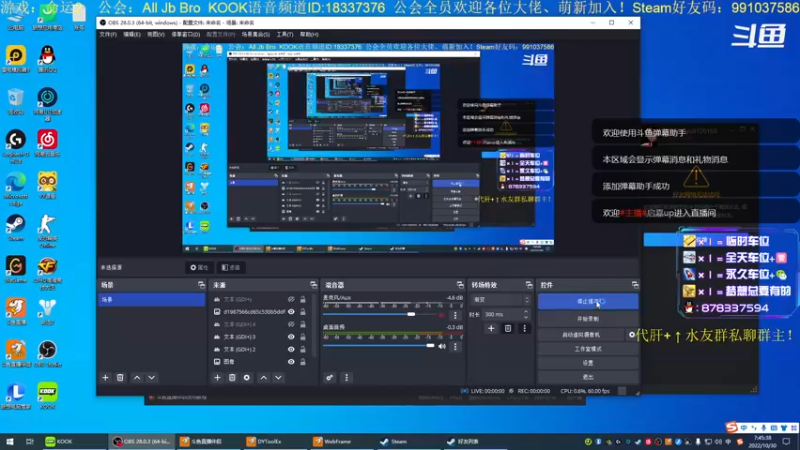The height and width of the screenshot is (450, 800).
Task: Click the 启动虚拟摄像机 button
Action: click(x=581, y=335)
